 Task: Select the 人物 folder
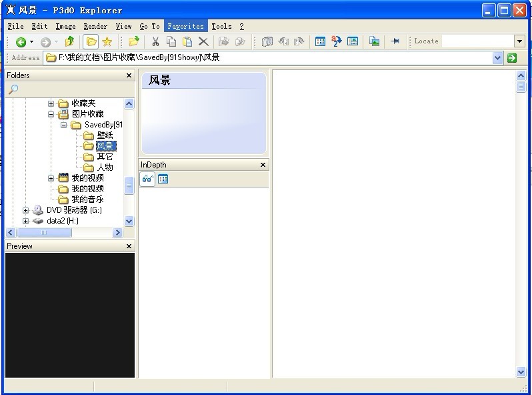(105, 167)
